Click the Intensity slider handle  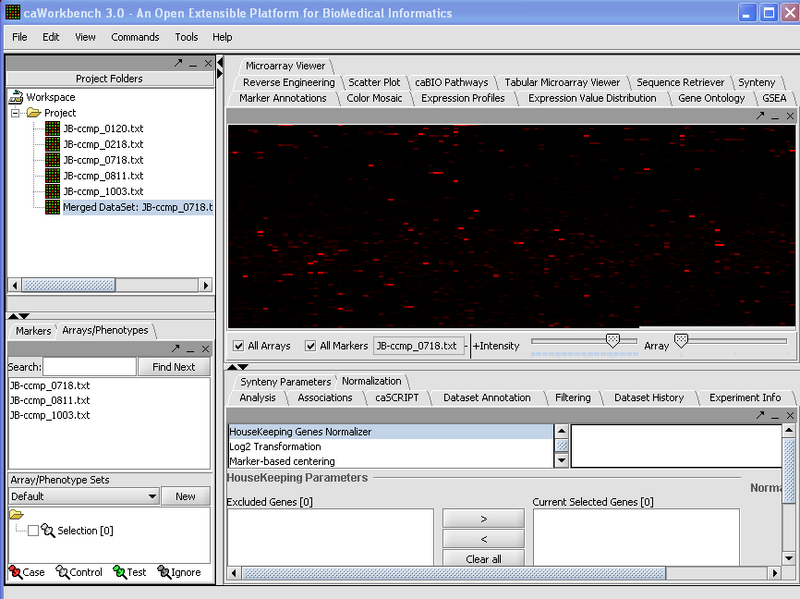click(x=613, y=341)
